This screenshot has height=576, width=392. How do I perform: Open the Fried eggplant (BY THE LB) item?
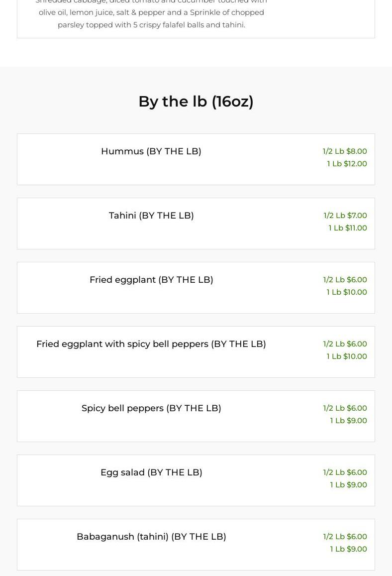pos(151,280)
